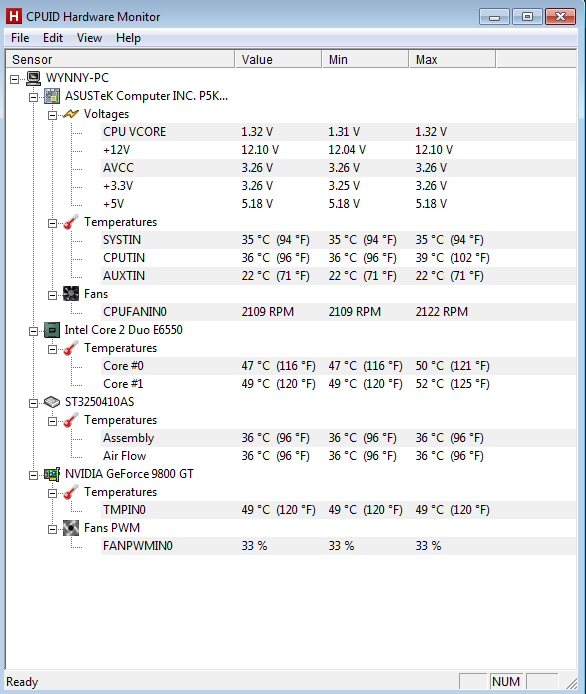
Task: Click thermometer icon under ST3250410AS
Action: 71,420
